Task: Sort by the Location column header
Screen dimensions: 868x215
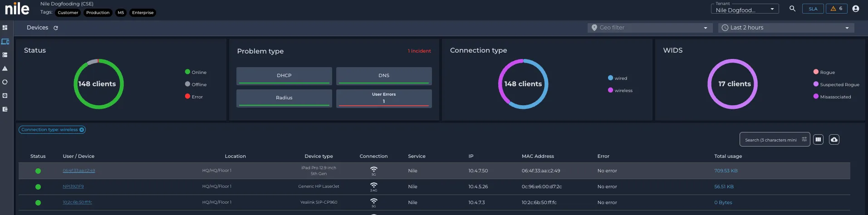Action: [x=235, y=156]
